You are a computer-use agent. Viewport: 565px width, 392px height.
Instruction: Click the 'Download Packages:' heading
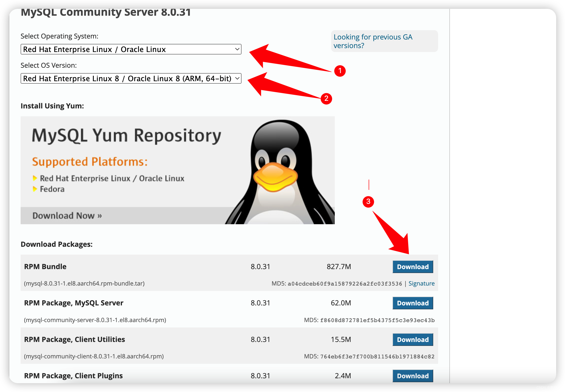click(56, 244)
